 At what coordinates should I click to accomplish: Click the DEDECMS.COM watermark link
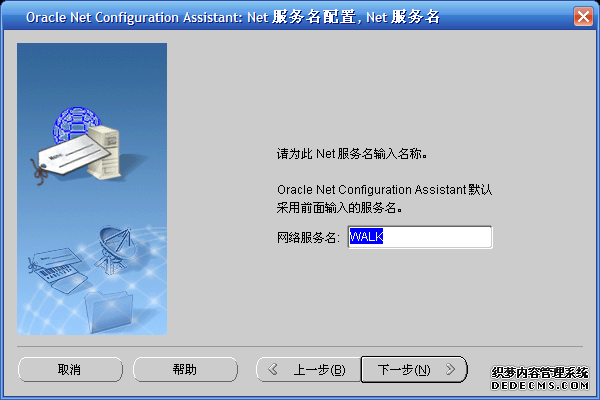pos(541,384)
